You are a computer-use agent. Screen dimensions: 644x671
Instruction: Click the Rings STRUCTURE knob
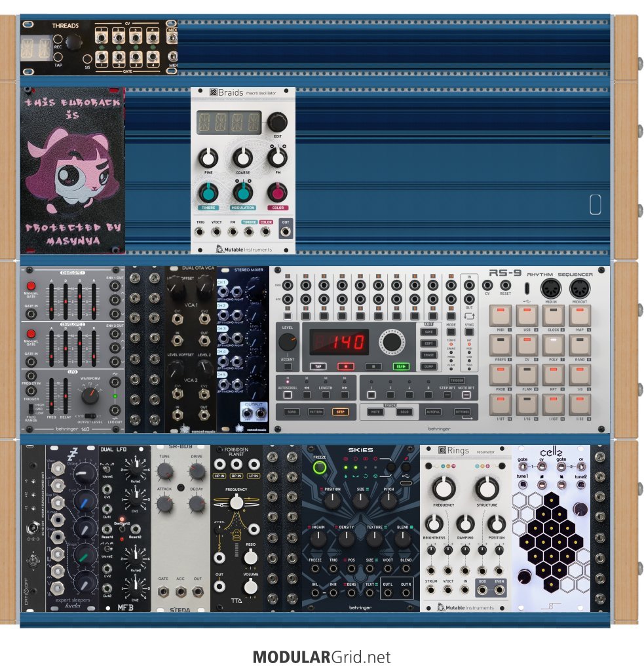click(x=487, y=488)
